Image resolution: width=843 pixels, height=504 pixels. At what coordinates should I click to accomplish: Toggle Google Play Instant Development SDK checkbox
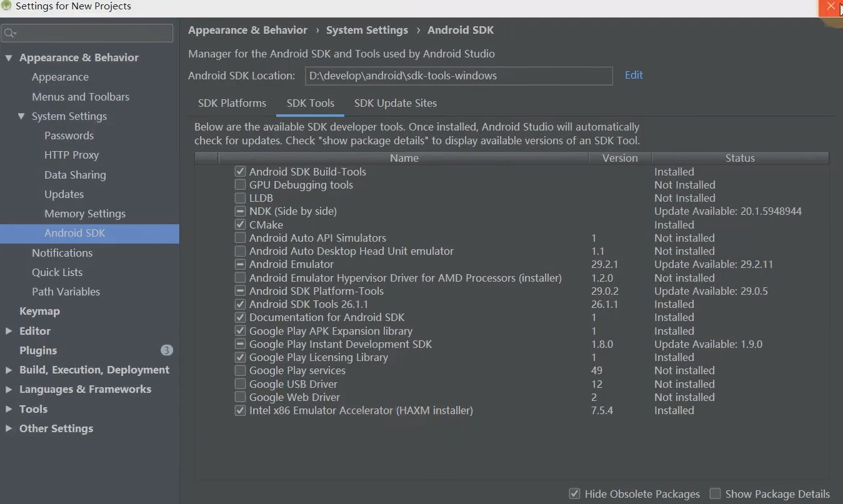(x=240, y=344)
